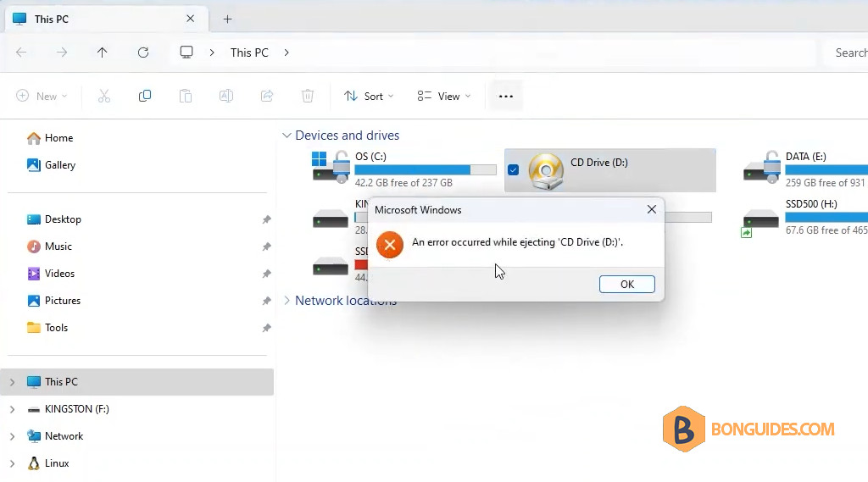Click This PC in the address breadcrumb

[249, 53]
